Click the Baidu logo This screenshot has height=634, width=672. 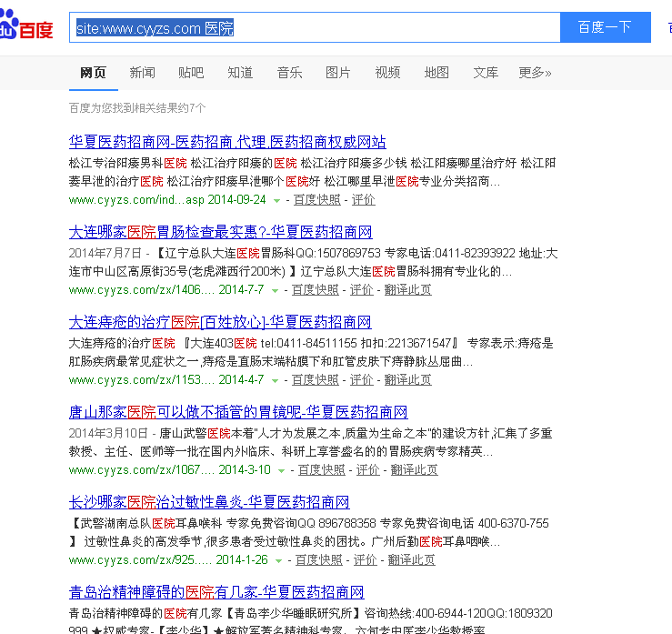(26, 25)
